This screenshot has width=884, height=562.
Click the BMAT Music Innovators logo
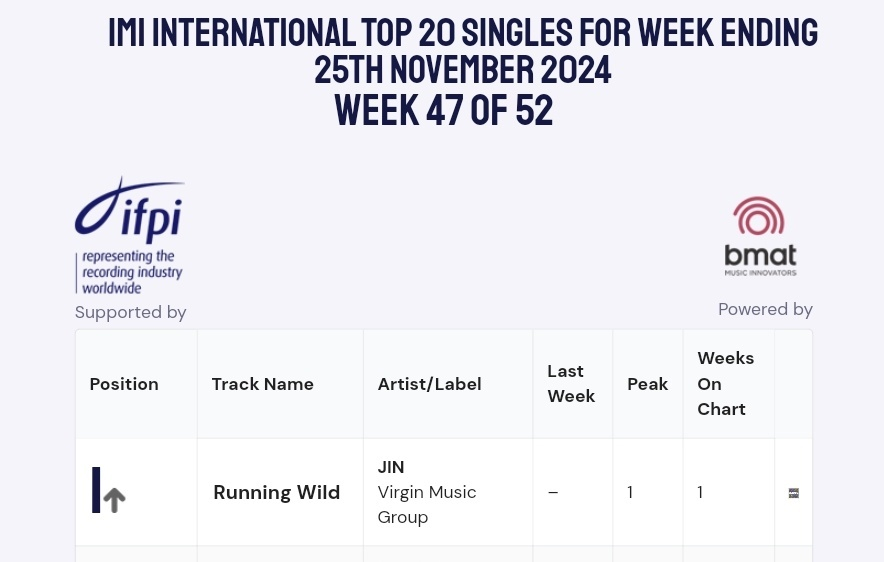[x=760, y=236]
